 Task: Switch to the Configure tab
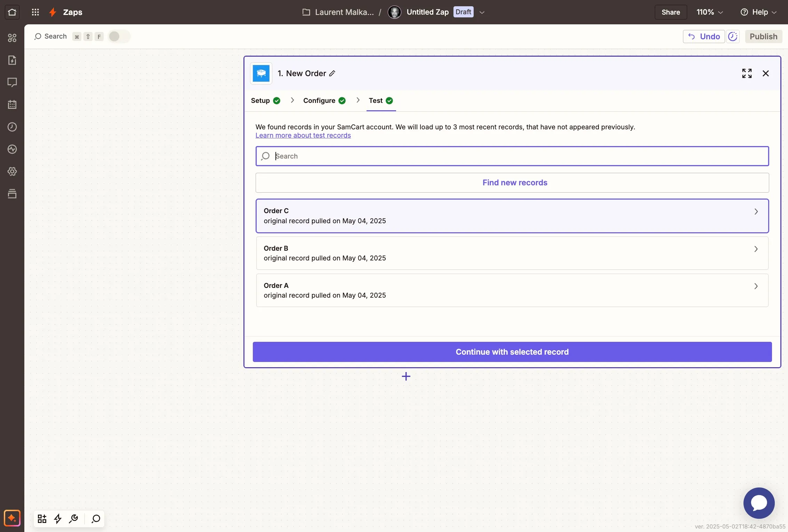324,100
